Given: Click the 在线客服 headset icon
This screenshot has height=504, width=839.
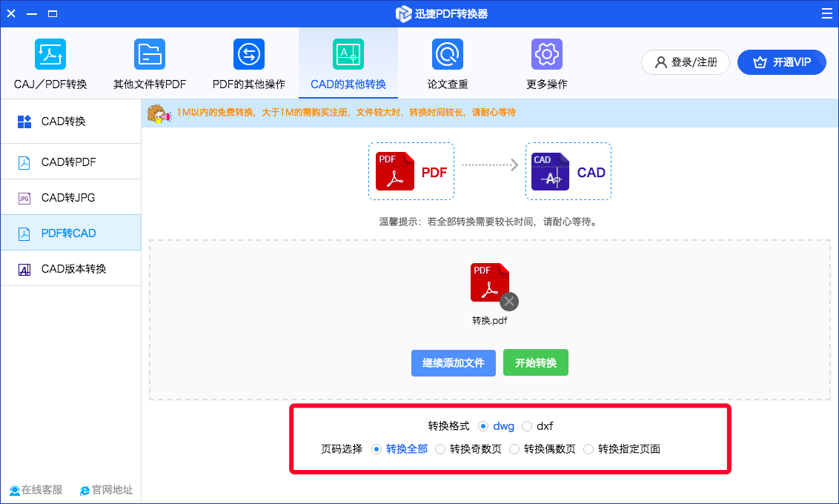Looking at the screenshot, I should point(15,490).
